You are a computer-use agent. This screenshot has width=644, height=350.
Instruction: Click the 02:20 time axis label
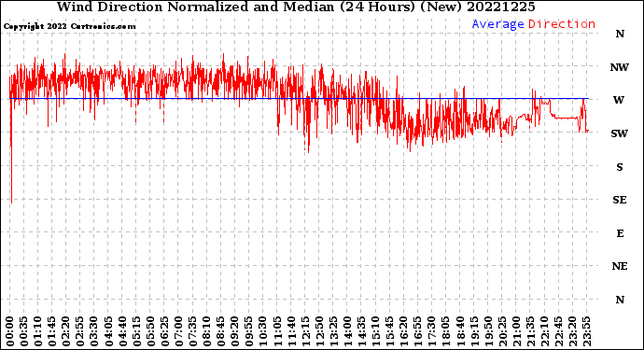tap(65, 332)
